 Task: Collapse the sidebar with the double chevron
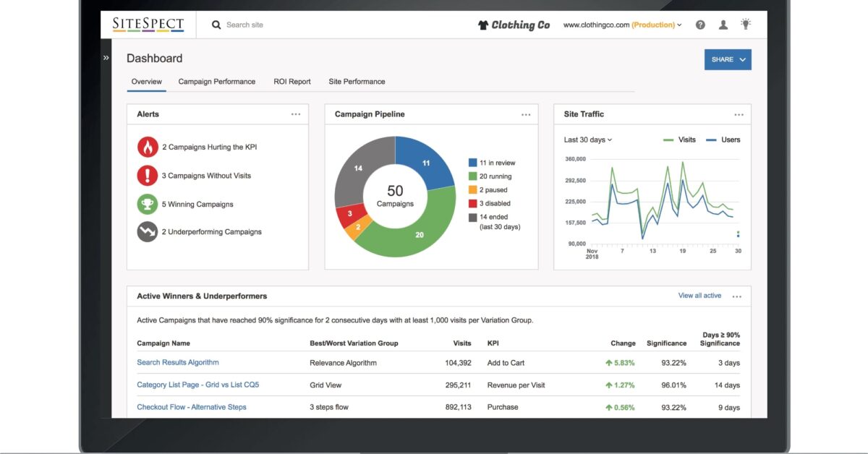point(106,57)
